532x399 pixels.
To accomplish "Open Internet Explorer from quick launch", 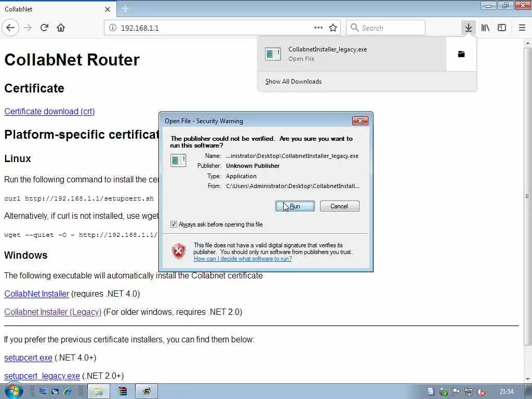I will 68,392.
